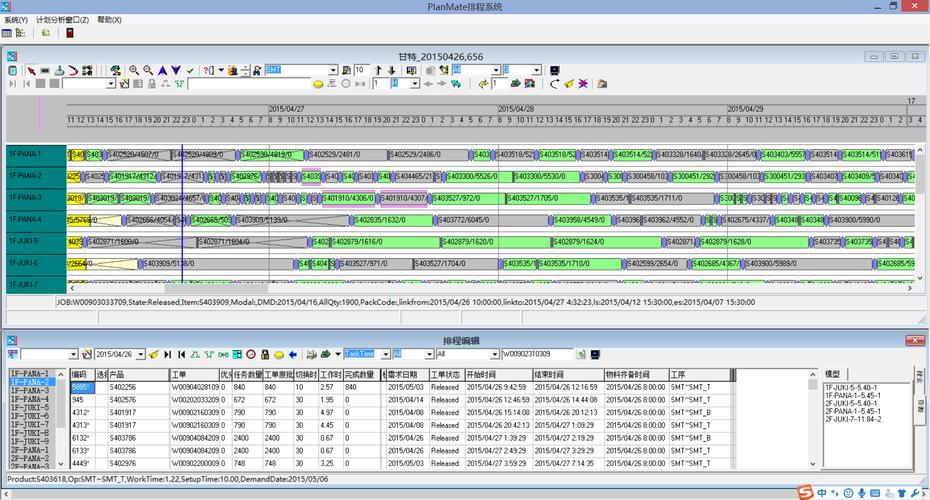Screen dimensions: 930x500
Task: Select the 模型 tab
Action: 832,374
